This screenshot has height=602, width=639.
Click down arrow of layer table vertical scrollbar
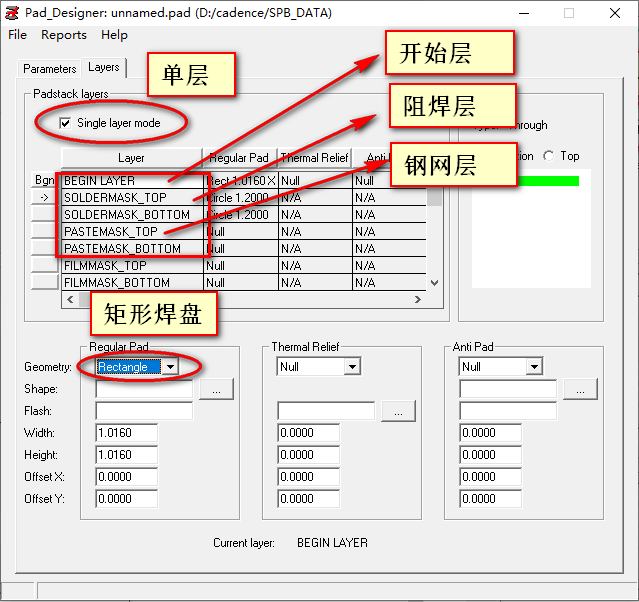434,283
